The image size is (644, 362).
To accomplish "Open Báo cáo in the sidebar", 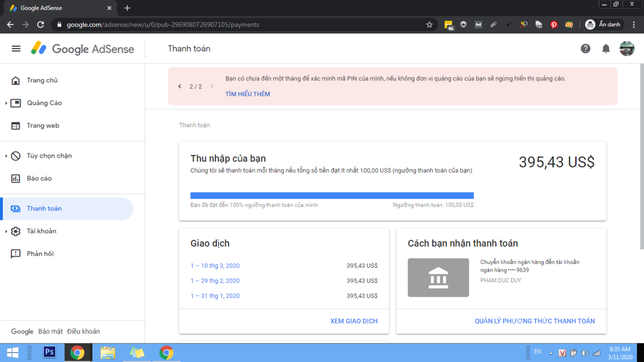I will pos(39,179).
